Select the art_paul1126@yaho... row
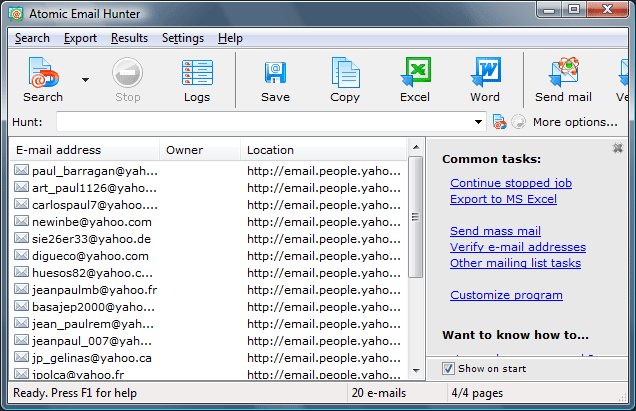The height and width of the screenshot is (411, 636). (208, 188)
